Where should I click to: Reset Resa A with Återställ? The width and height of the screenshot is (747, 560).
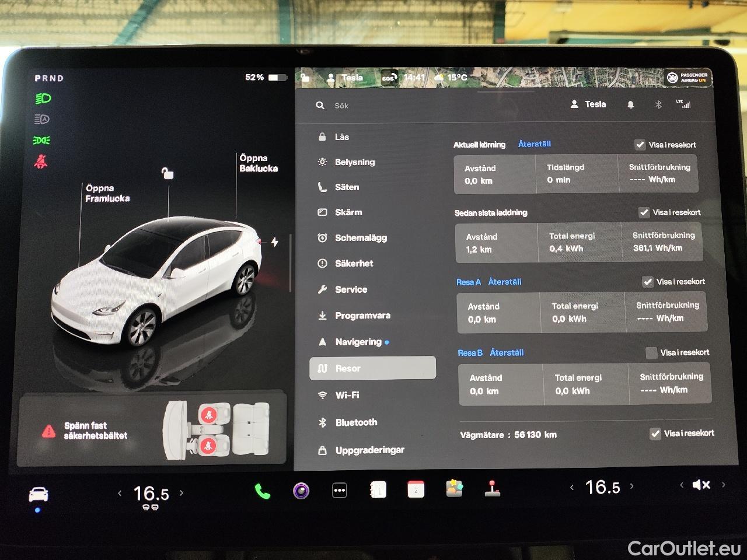[x=505, y=282]
